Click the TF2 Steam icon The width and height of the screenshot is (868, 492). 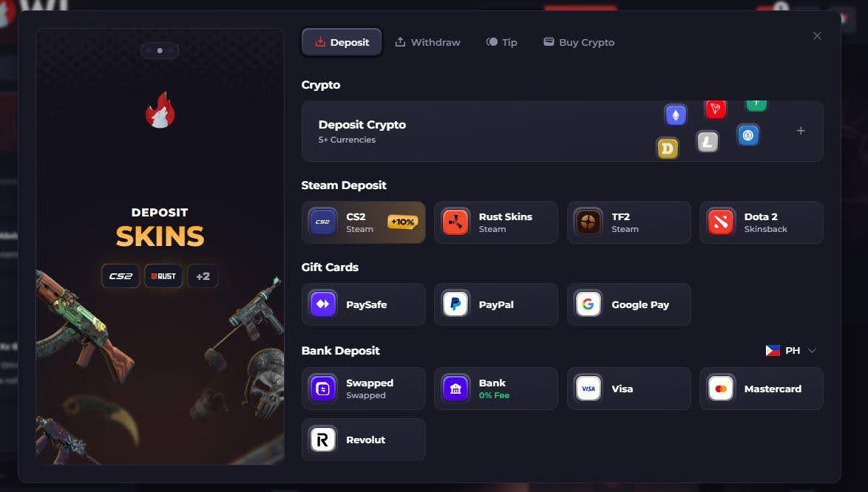588,222
